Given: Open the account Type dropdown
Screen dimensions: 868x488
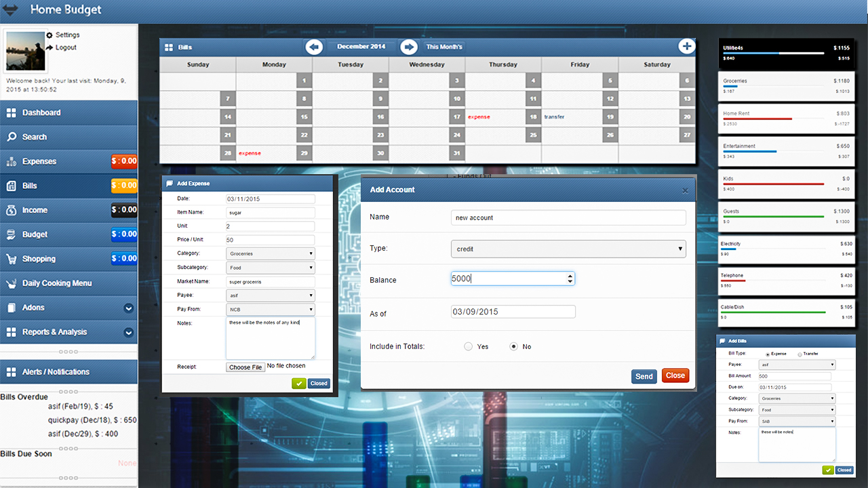Looking at the screenshot, I should tap(568, 249).
